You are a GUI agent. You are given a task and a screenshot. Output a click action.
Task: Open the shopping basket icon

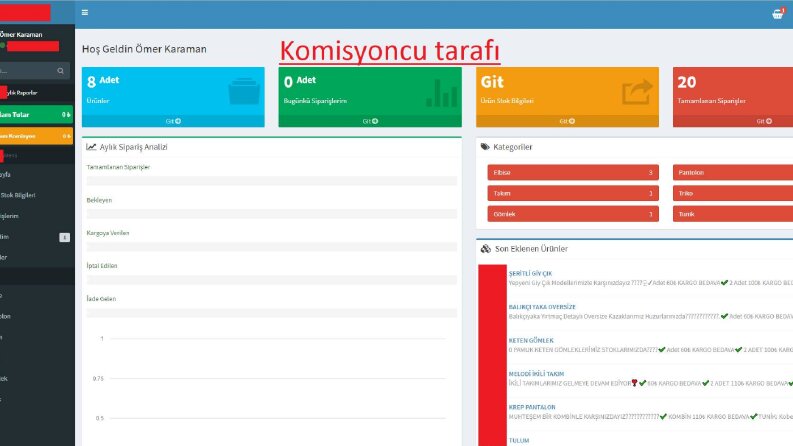[x=777, y=14]
